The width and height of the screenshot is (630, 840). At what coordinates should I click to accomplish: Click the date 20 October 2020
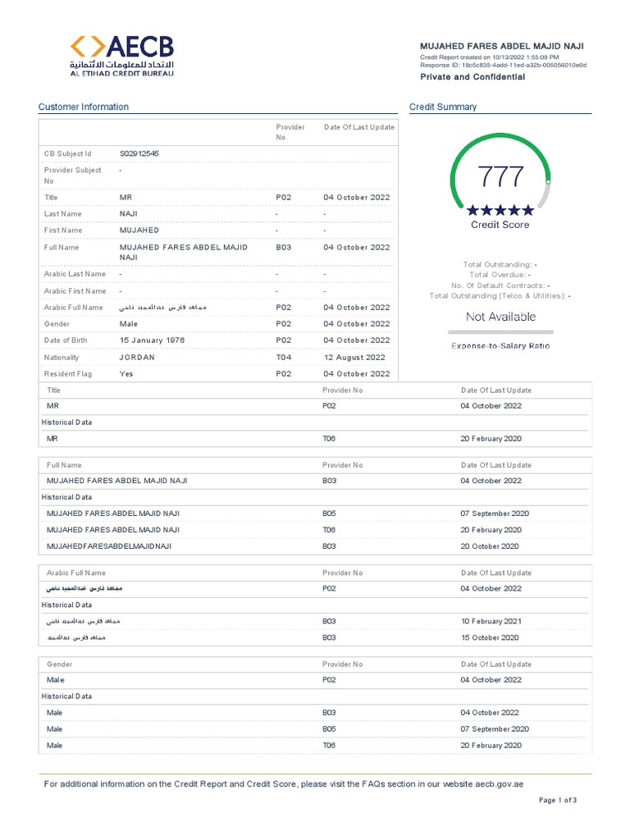pyautogui.click(x=490, y=546)
